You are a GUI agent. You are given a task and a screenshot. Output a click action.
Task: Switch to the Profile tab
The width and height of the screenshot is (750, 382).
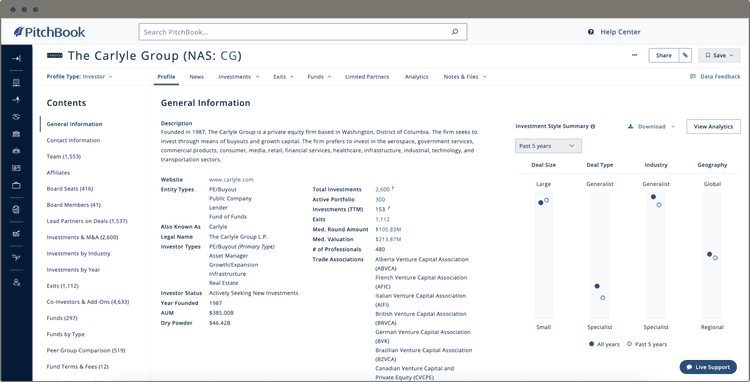click(166, 76)
